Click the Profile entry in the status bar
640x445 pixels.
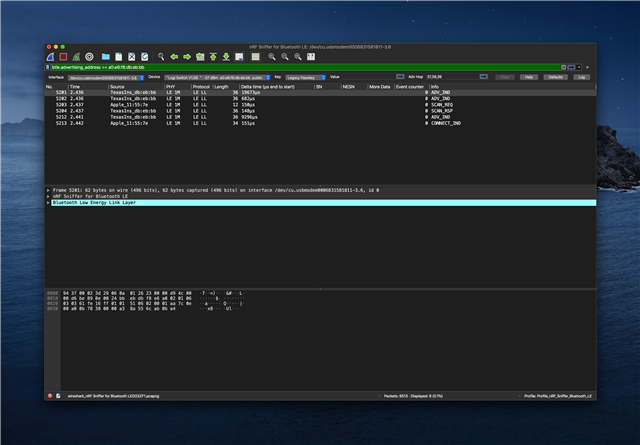[x=558, y=396]
